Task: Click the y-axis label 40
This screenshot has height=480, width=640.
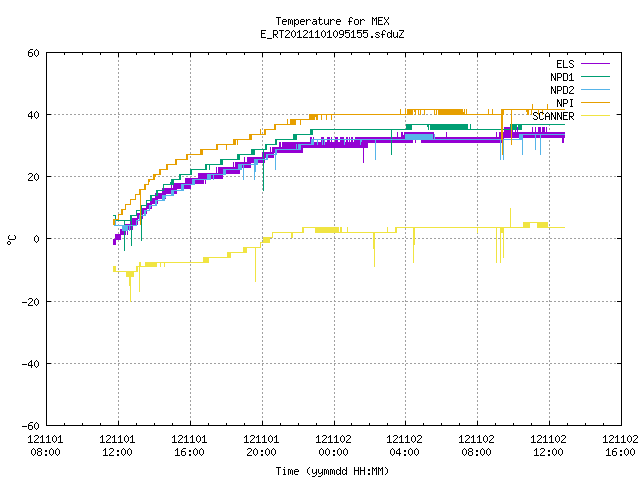Action: coord(33,116)
